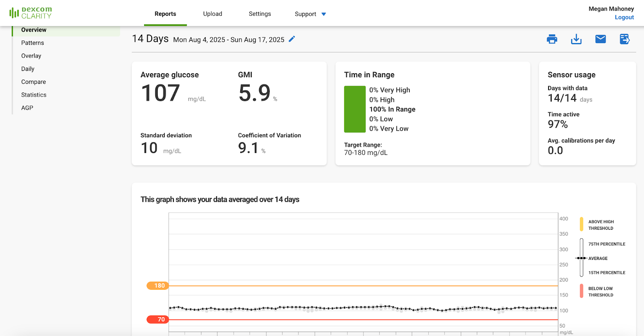
Task: Open the AGP report
Action: tap(27, 108)
